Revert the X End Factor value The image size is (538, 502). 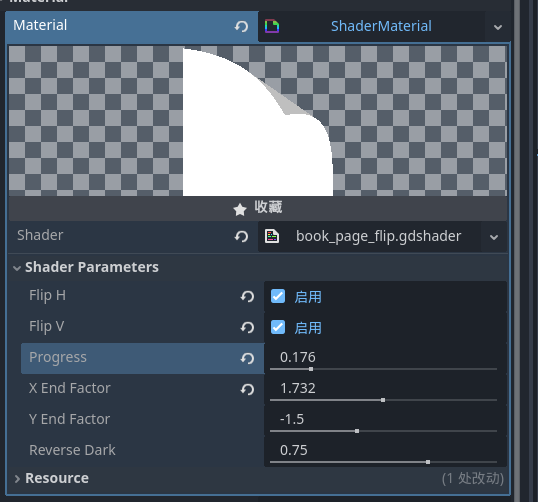[x=247, y=389]
